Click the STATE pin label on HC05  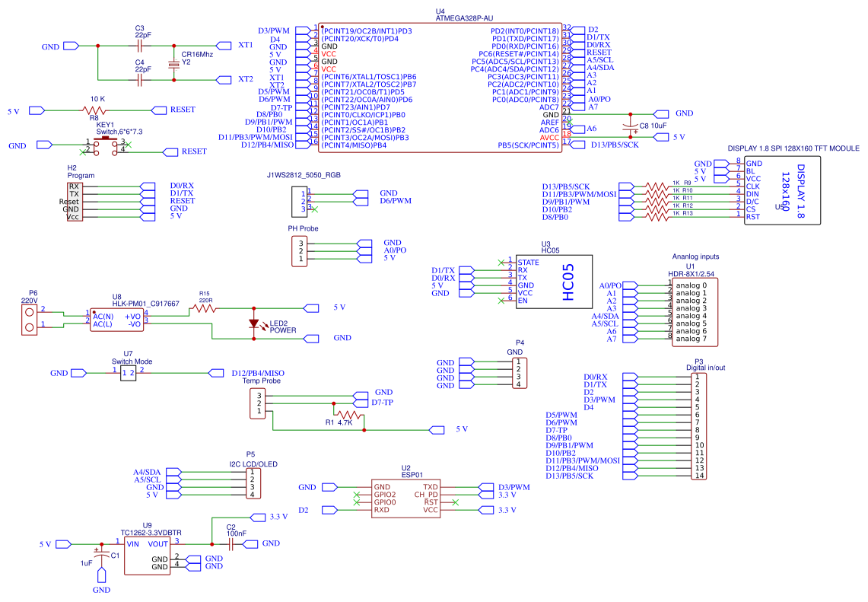tap(528, 263)
